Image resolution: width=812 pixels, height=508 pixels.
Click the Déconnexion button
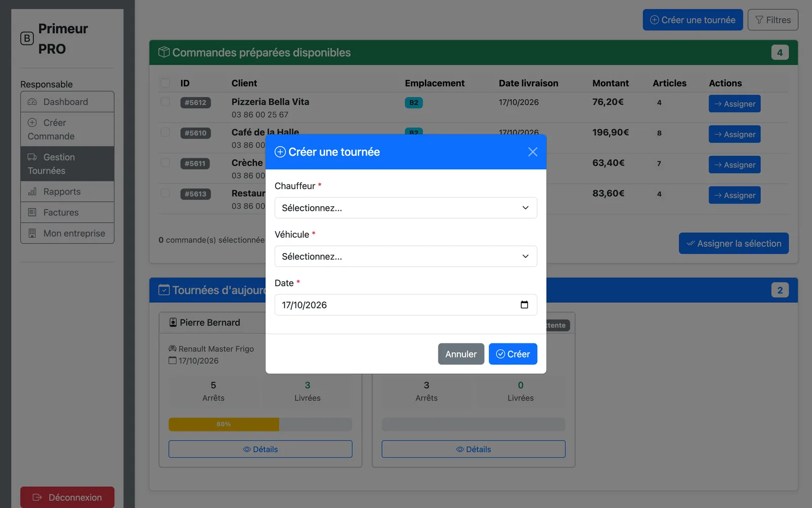pyautogui.click(x=67, y=497)
